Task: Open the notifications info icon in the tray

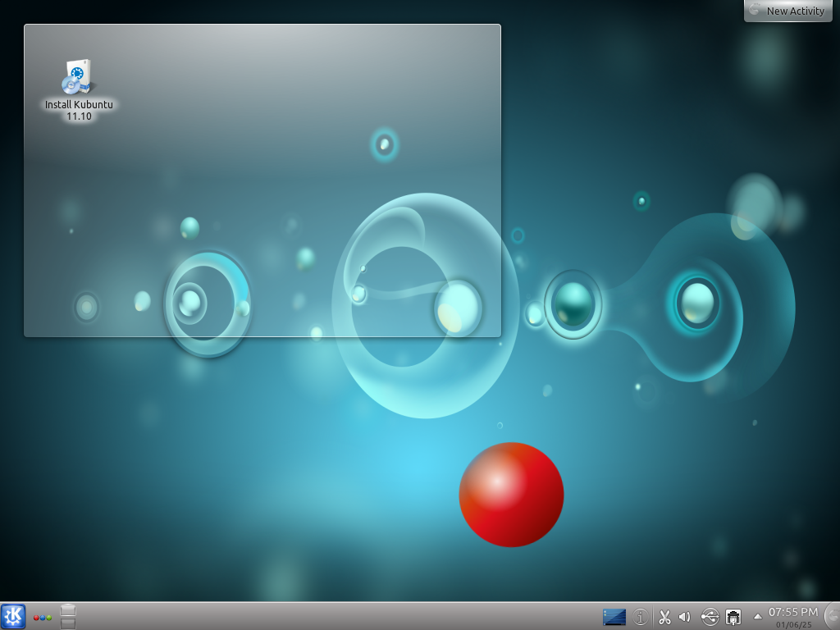Action: pos(640,617)
